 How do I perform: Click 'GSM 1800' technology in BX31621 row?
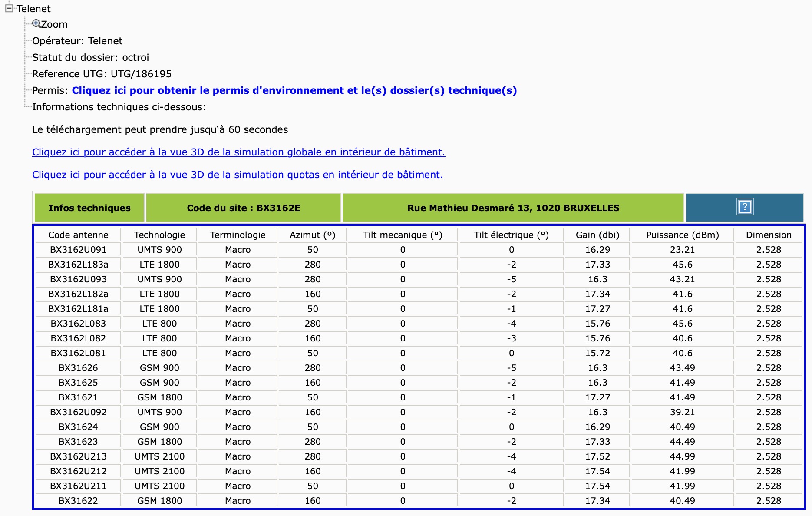pos(159,397)
